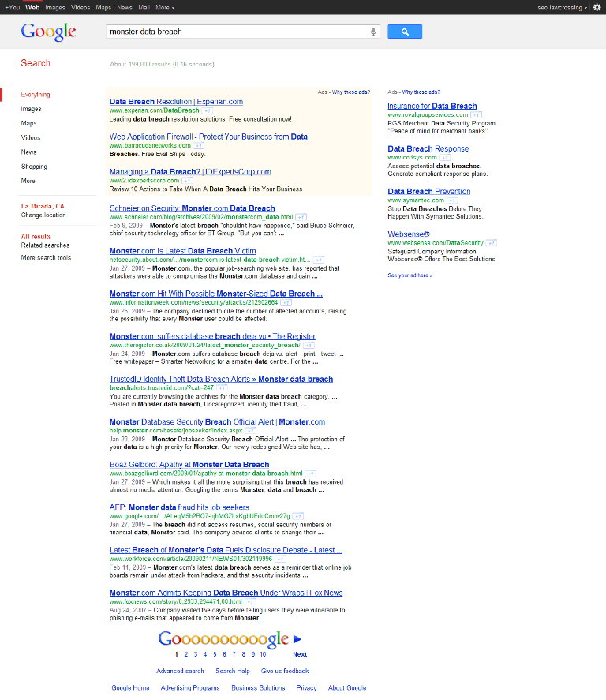Switch to Images in the left sidebar
Viewport: 606px width, 700px height.
[x=32, y=109]
